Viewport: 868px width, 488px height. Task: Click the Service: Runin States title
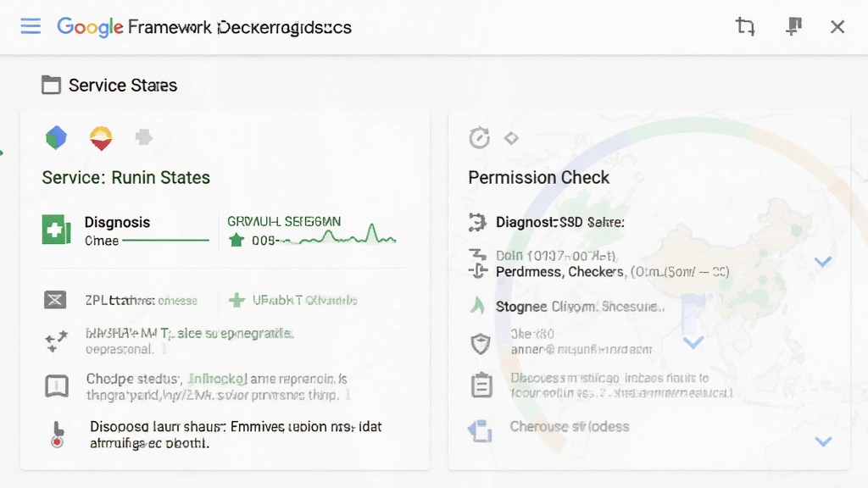pos(126,178)
